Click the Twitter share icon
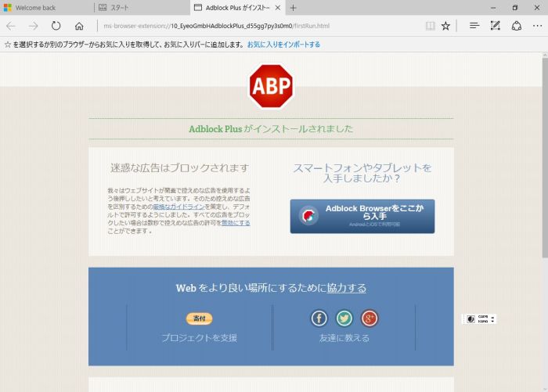Image resolution: width=548 pixels, height=392 pixels. (344, 318)
